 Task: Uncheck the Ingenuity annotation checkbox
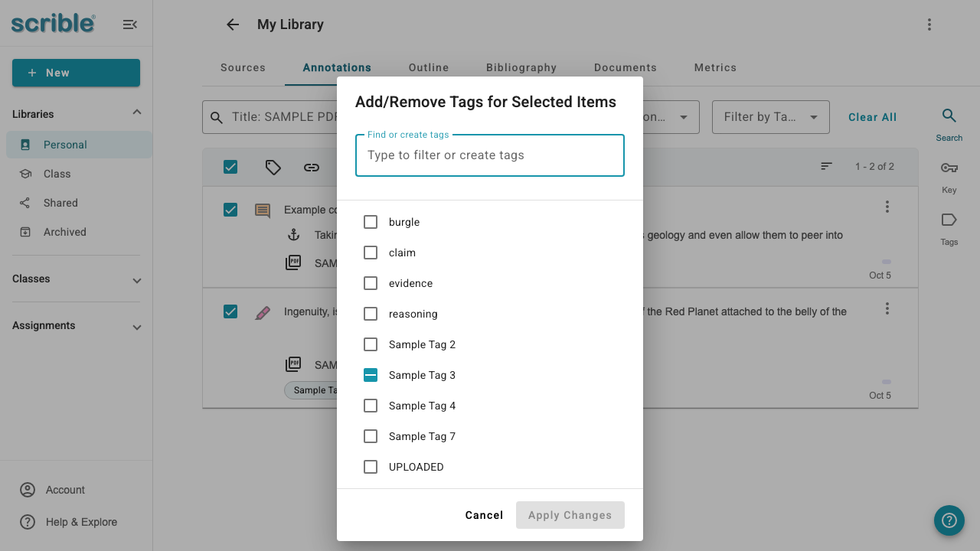click(x=230, y=311)
